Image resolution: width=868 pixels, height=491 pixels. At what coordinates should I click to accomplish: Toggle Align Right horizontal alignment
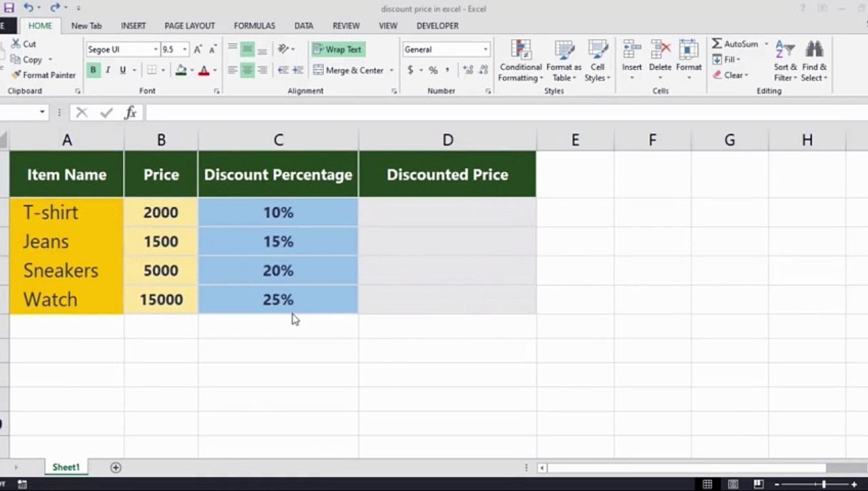pyautogui.click(x=262, y=70)
